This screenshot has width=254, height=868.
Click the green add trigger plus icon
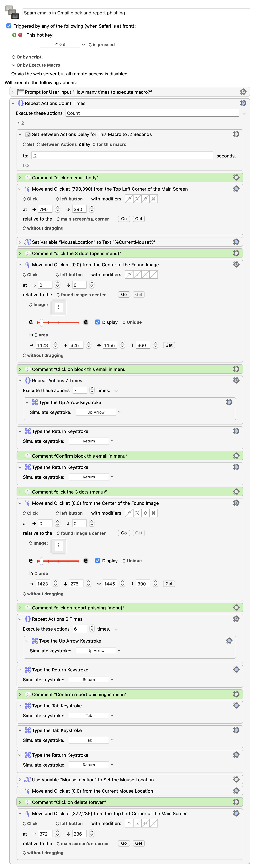click(14, 35)
